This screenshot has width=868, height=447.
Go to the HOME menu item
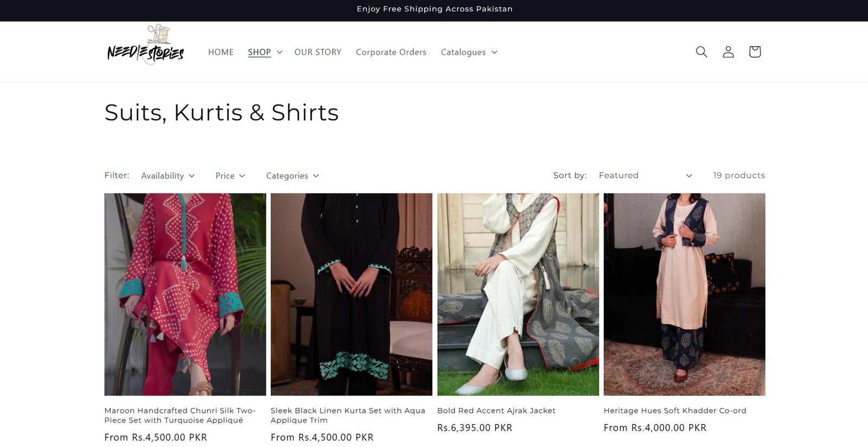point(221,52)
